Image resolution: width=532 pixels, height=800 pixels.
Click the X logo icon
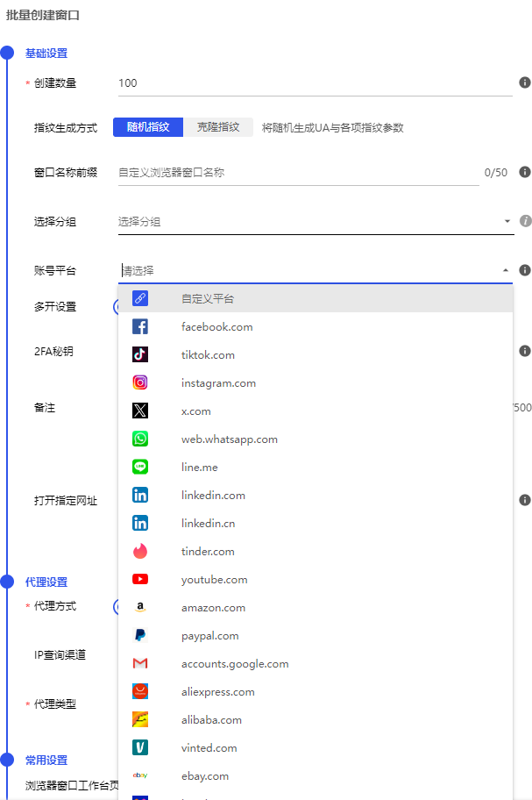click(x=140, y=411)
